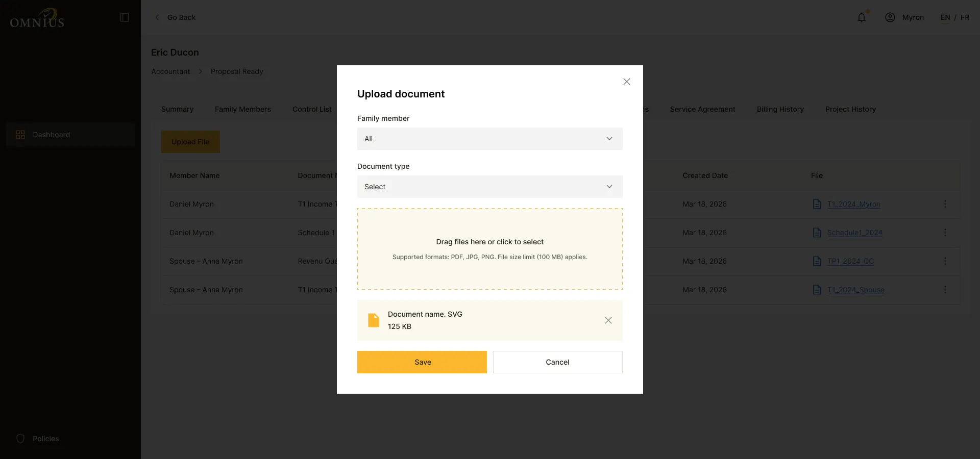The image size is (980, 459).
Task: Expand the Family member dropdown
Action: [x=490, y=139]
